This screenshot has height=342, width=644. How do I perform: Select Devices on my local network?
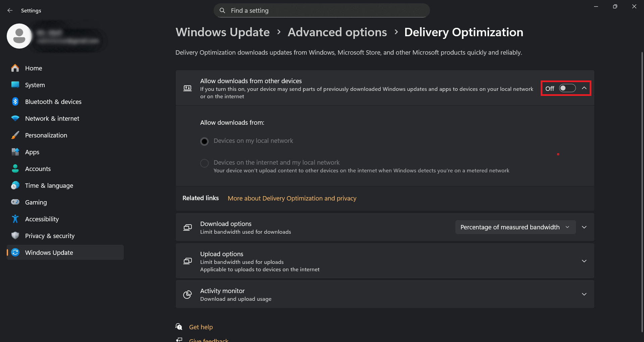pyautogui.click(x=204, y=141)
